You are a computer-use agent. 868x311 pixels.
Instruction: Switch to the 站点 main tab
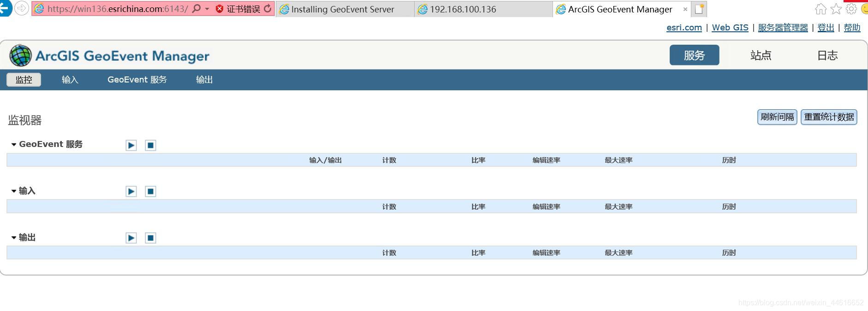[761, 55]
